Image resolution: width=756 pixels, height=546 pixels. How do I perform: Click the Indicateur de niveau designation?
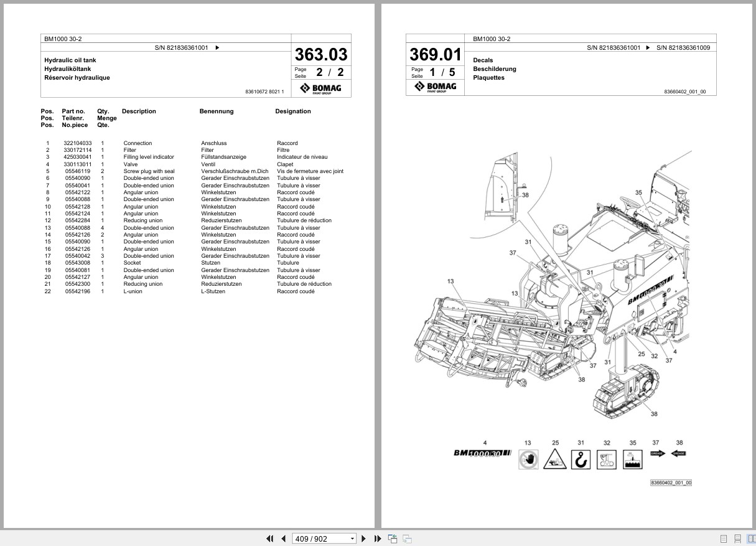(302, 157)
